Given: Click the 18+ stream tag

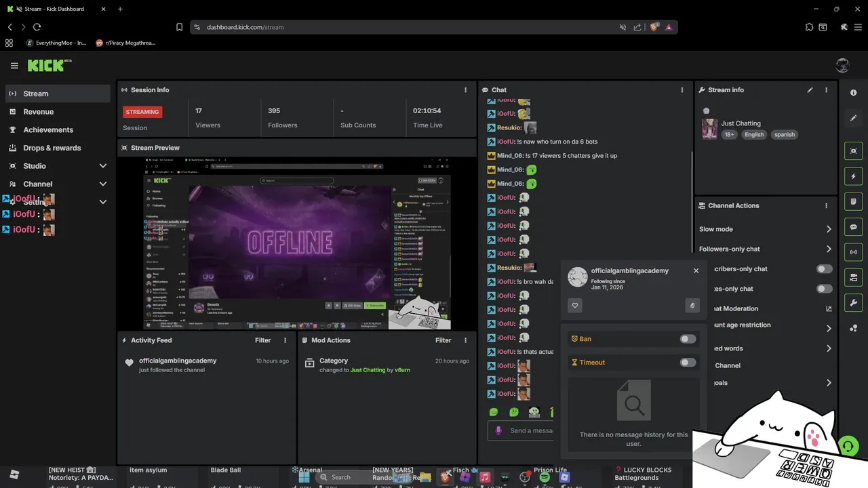Looking at the screenshot, I should tap(729, 134).
